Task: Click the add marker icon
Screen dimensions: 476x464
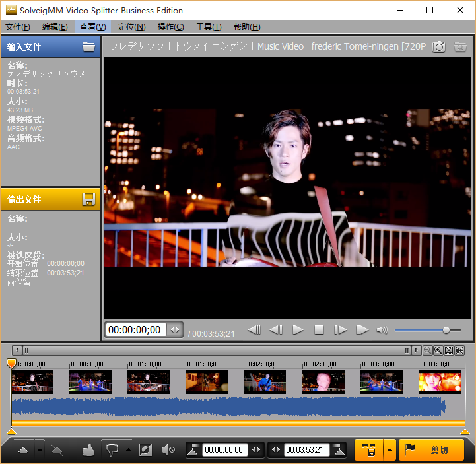Action: (24, 450)
